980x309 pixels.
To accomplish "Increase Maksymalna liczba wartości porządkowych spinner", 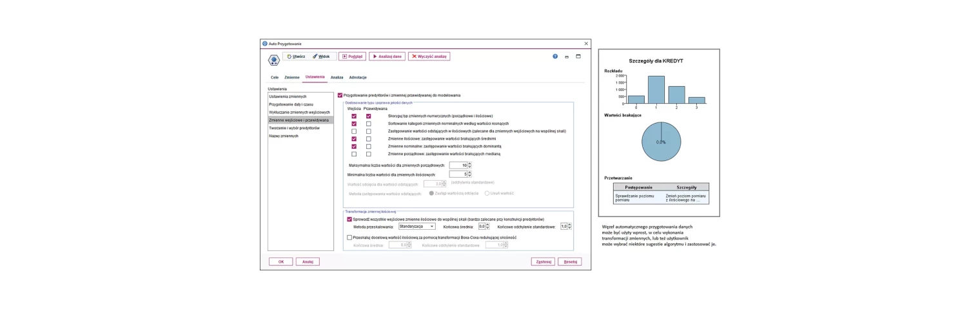I will (470, 164).
